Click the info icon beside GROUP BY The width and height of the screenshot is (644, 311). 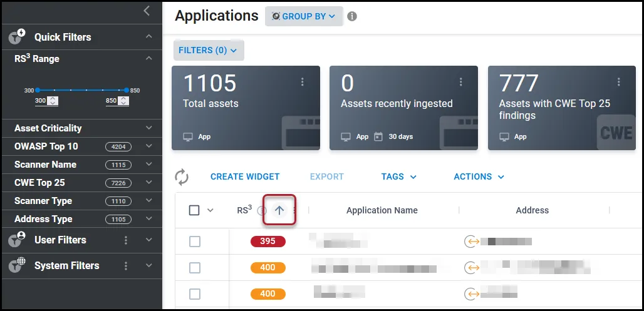point(352,16)
